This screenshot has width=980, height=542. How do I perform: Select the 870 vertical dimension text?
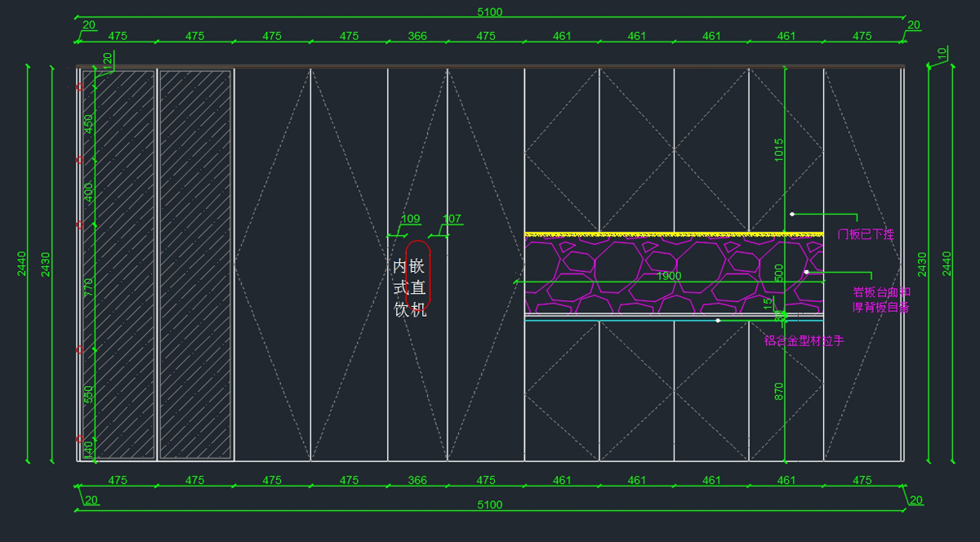(x=779, y=391)
